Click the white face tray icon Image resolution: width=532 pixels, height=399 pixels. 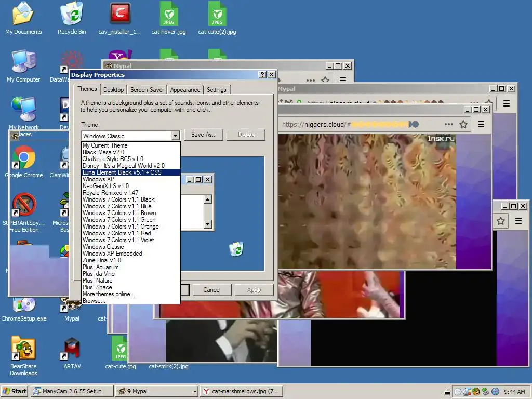[457, 392]
